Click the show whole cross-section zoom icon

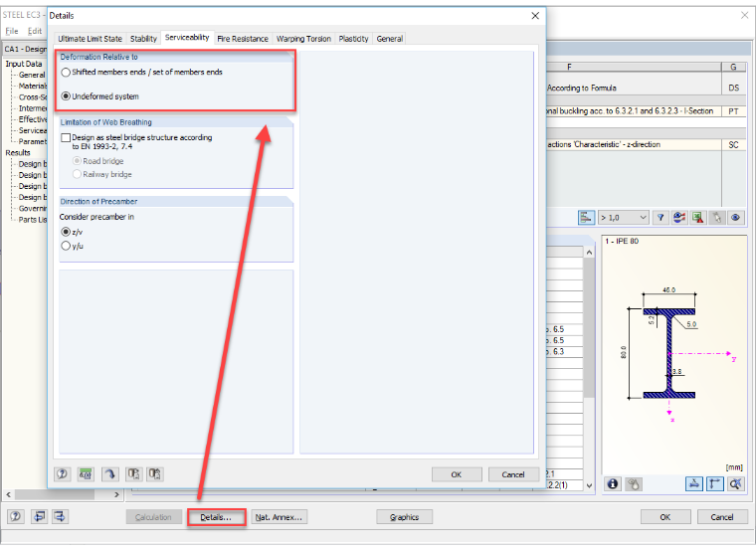coord(736,483)
